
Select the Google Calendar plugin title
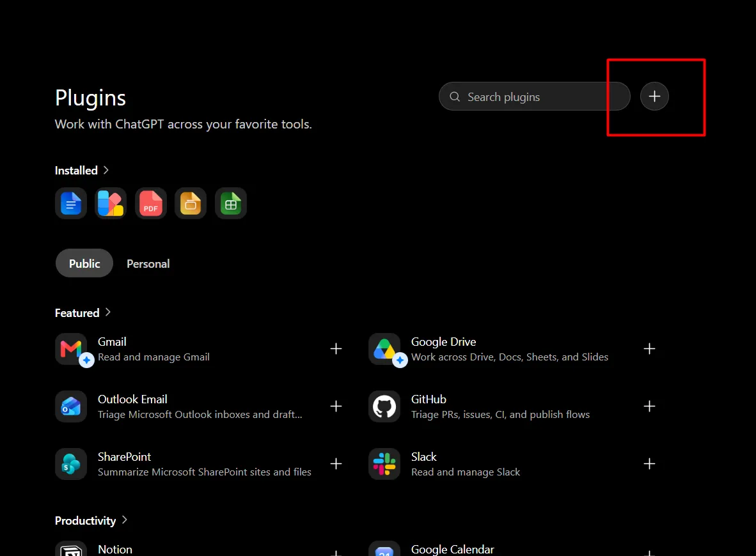pyautogui.click(x=453, y=549)
